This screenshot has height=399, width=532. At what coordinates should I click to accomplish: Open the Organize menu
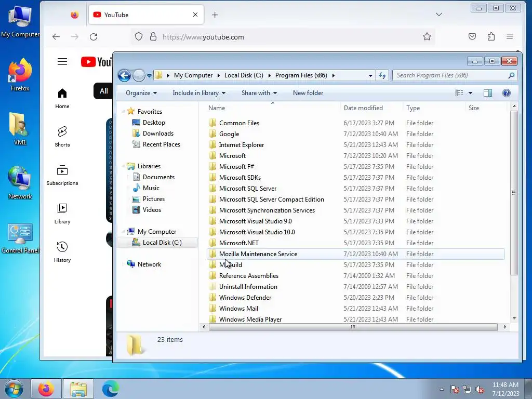coord(141,93)
